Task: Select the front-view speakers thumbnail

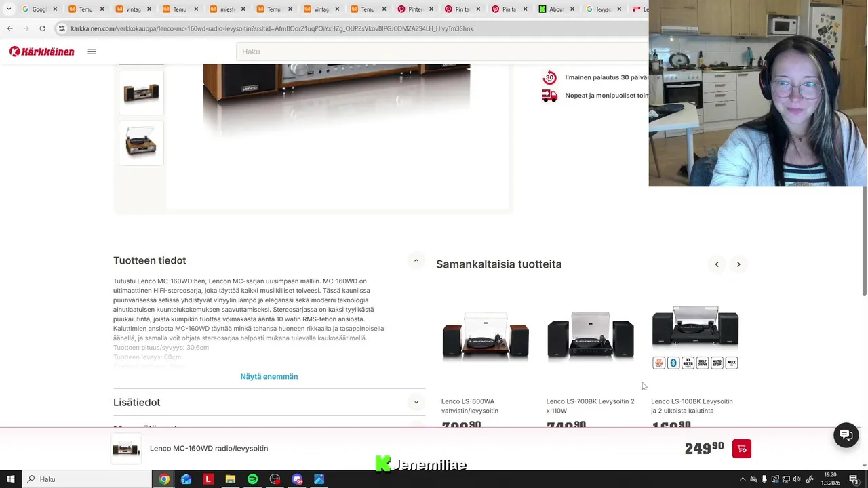Action: click(141, 93)
